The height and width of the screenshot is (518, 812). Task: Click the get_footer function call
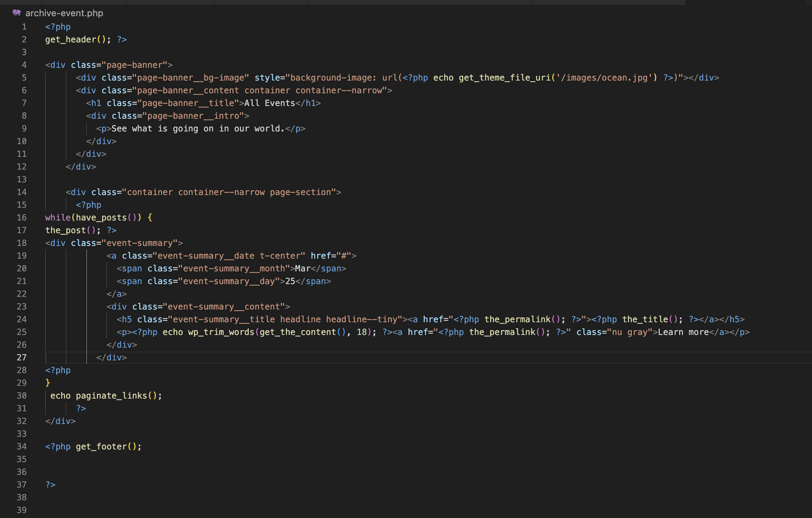101,446
